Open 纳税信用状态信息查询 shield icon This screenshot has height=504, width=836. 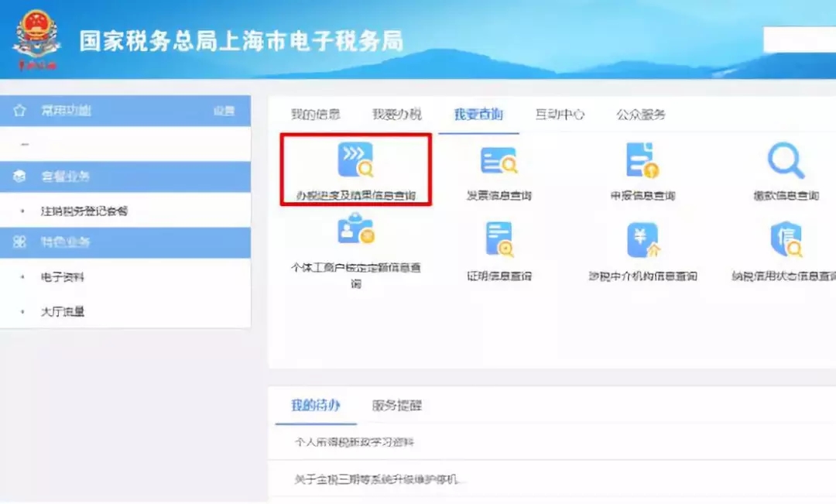(786, 239)
